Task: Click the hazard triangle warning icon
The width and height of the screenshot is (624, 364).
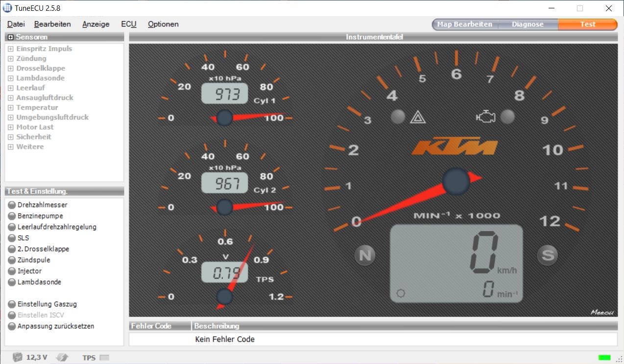Action: tap(418, 117)
